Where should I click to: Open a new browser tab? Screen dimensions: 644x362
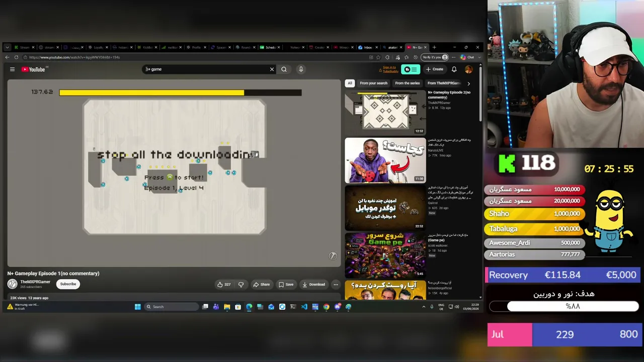pyautogui.click(x=434, y=47)
